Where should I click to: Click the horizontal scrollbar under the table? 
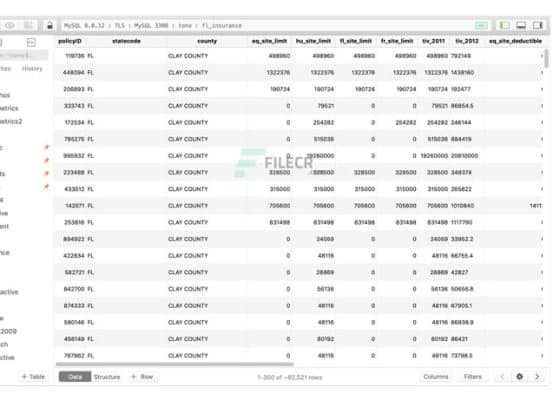(x=175, y=365)
